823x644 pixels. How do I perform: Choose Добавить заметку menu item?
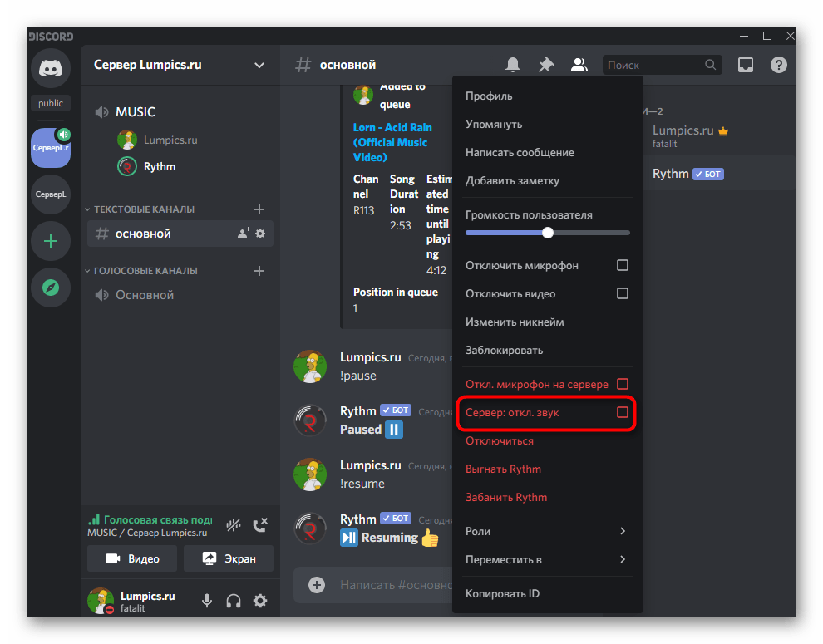tap(547, 181)
